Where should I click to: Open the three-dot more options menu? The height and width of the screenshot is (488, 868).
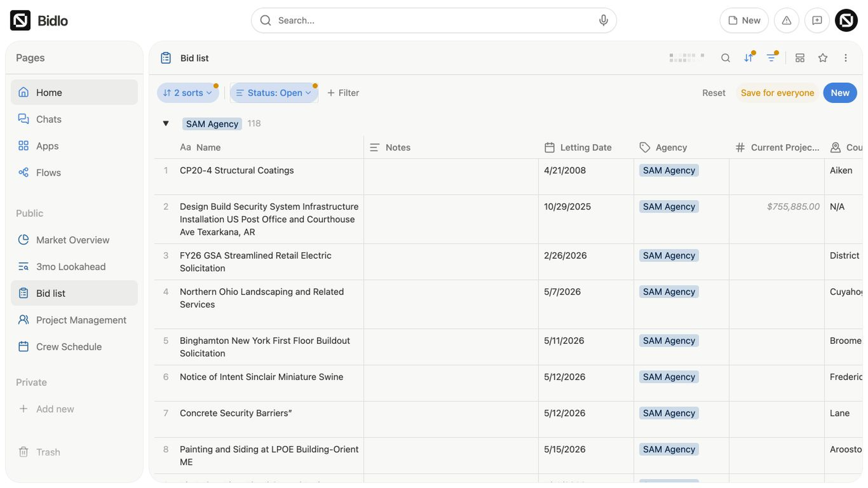tap(845, 58)
